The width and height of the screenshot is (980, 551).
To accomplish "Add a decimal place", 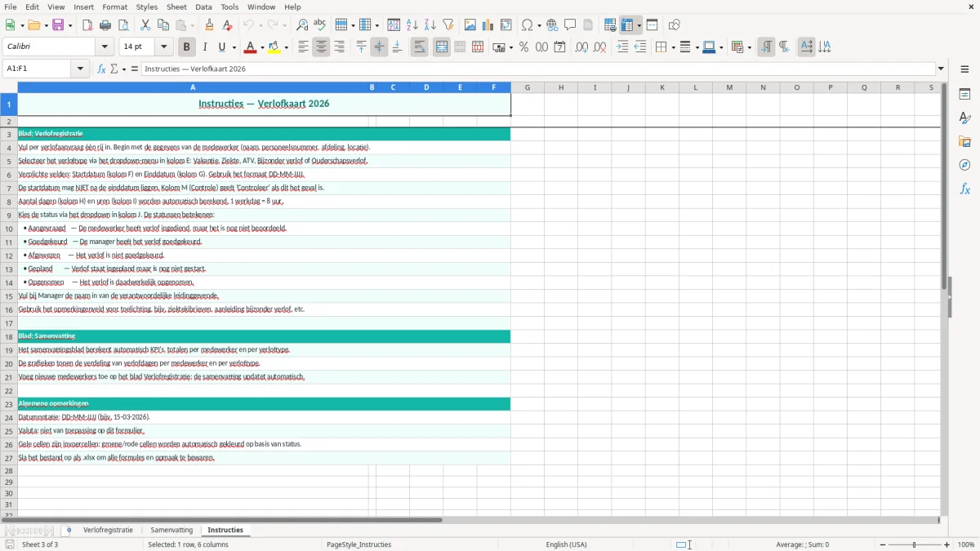I will [x=581, y=47].
